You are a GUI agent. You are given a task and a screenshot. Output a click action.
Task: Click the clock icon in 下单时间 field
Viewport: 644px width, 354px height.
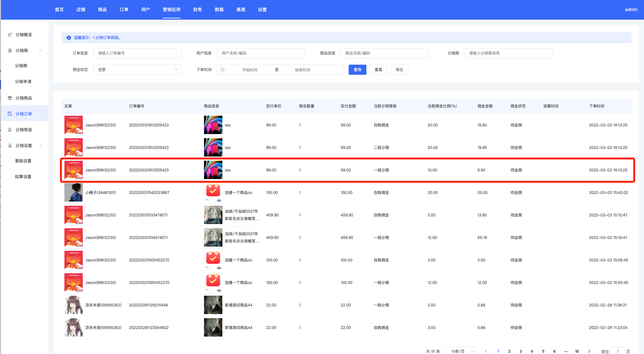pos(223,70)
